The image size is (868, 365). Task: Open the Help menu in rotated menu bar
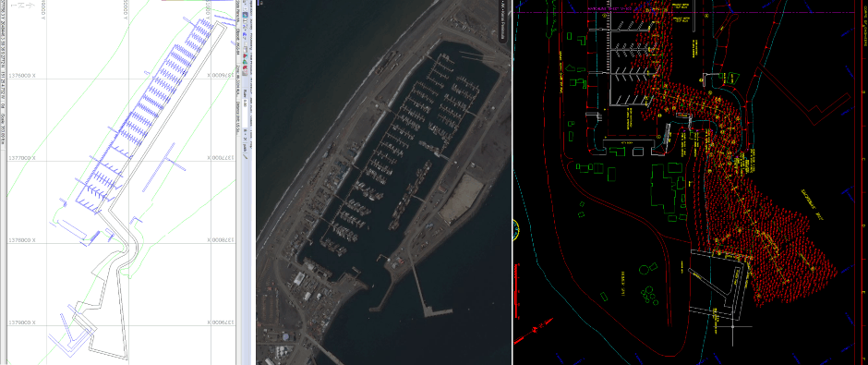(x=251, y=143)
